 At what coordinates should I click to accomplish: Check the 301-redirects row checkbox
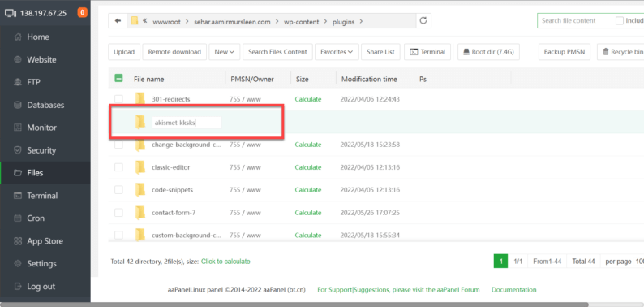[x=118, y=99]
